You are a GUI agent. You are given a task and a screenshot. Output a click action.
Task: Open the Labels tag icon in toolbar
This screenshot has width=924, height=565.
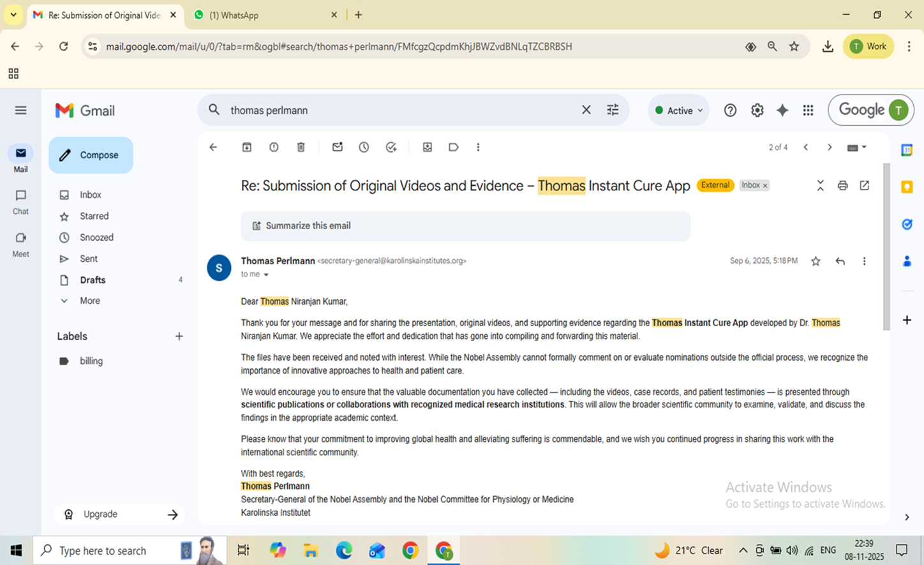click(454, 147)
